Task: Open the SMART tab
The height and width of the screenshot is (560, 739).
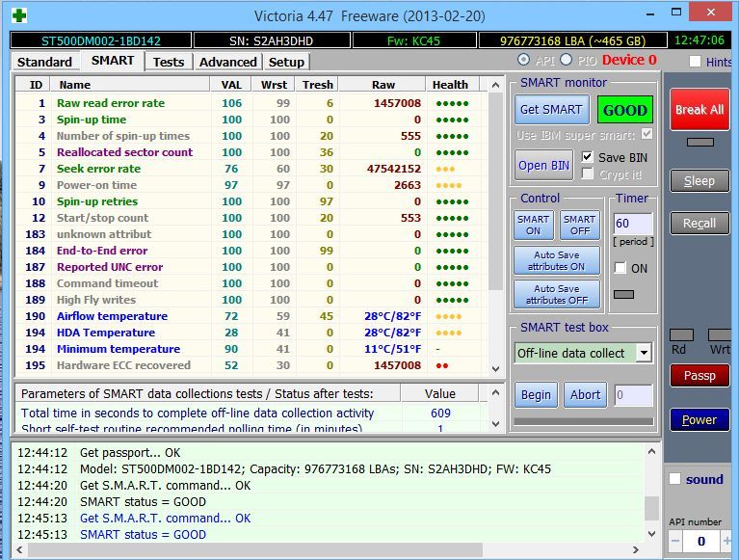Action: pyautogui.click(x=113, y=61)
